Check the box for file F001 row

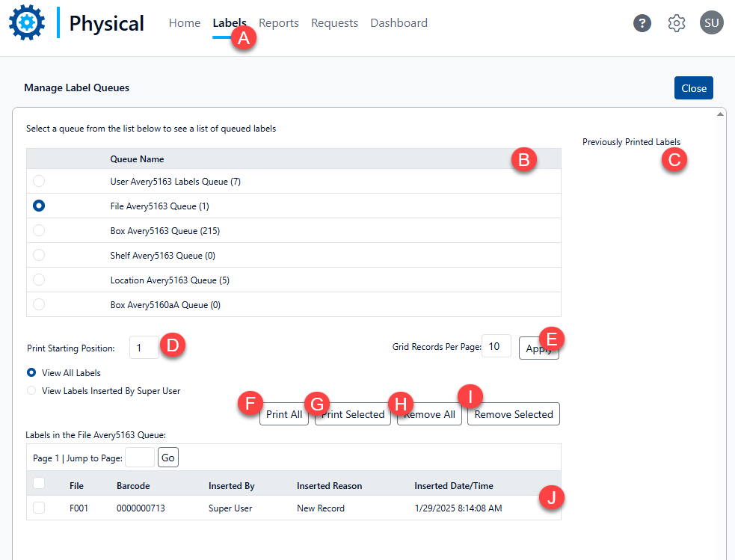click(x=39, y=508)
